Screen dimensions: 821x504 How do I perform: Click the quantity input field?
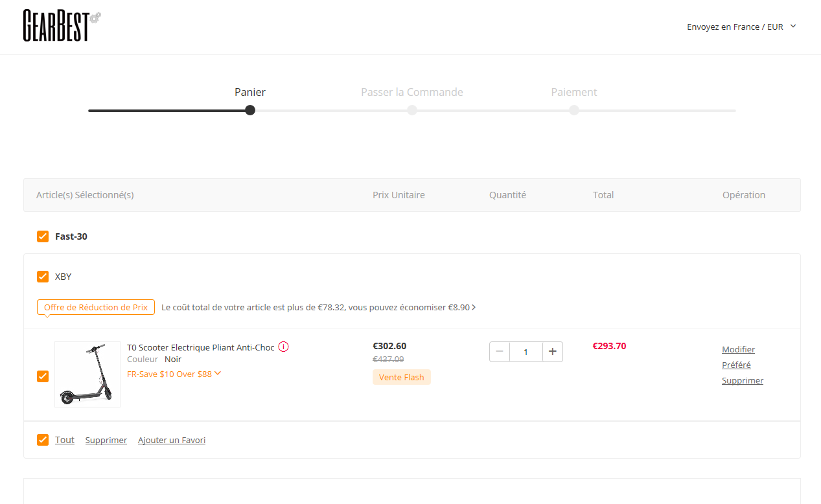click(x=526, y=352)
